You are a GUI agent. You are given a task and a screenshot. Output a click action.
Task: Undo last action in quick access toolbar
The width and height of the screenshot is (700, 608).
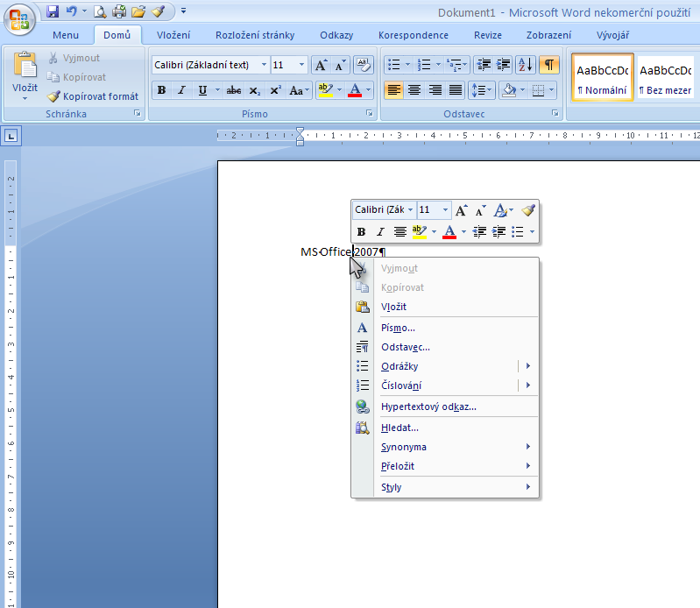pyautogui.click(x=72, y=11)
